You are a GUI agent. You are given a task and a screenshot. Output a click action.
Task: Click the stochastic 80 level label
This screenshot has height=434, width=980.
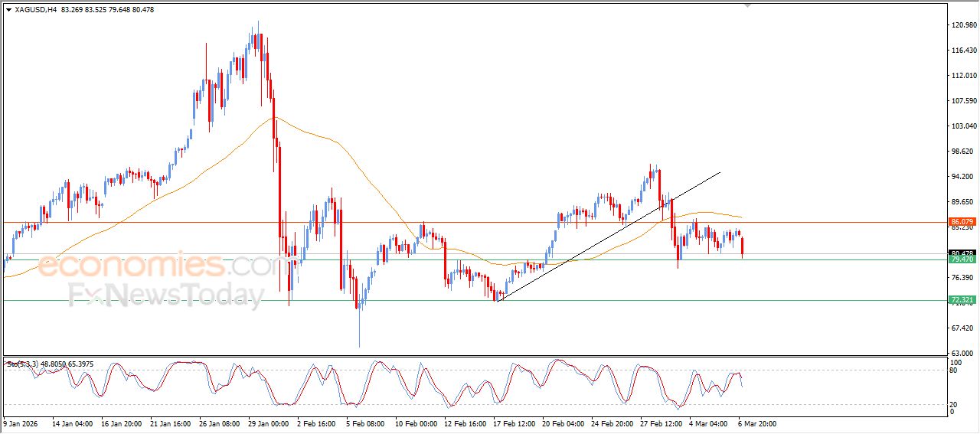[954, 370]
